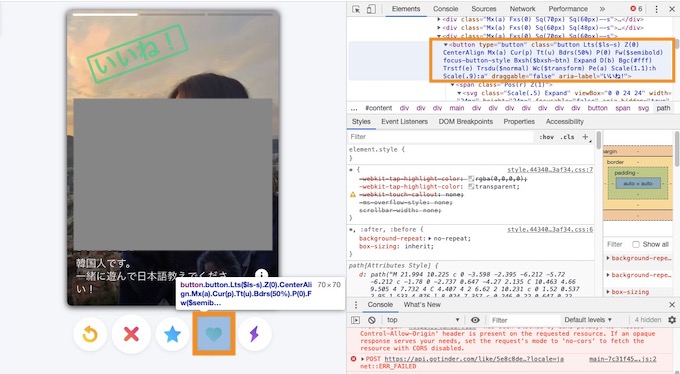Switch to the Network tab

coord(522,9)
